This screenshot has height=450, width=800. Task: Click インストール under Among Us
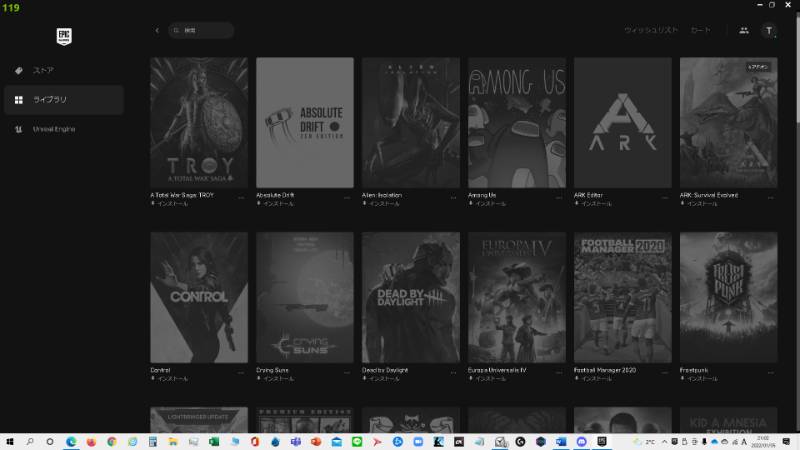(487, 204)
